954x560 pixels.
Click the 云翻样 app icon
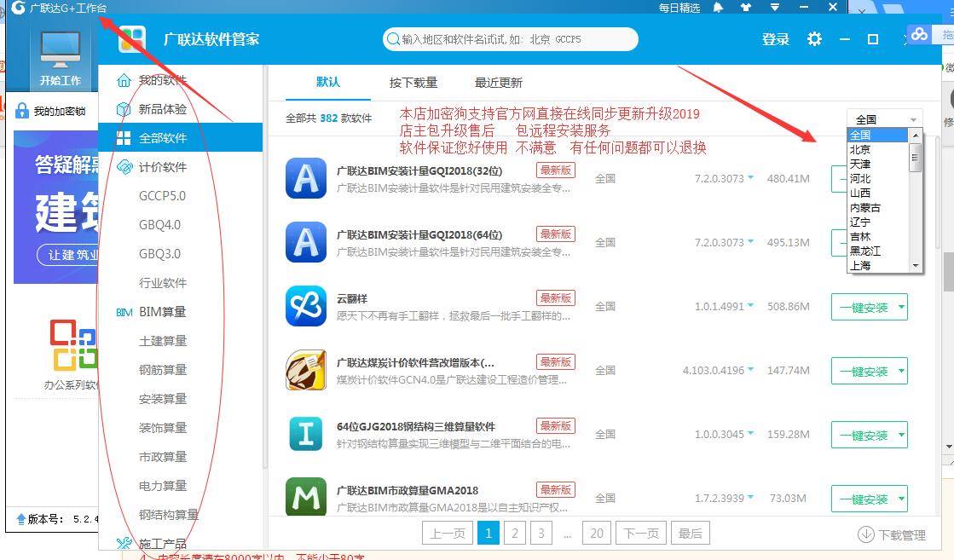pos(305,306)
